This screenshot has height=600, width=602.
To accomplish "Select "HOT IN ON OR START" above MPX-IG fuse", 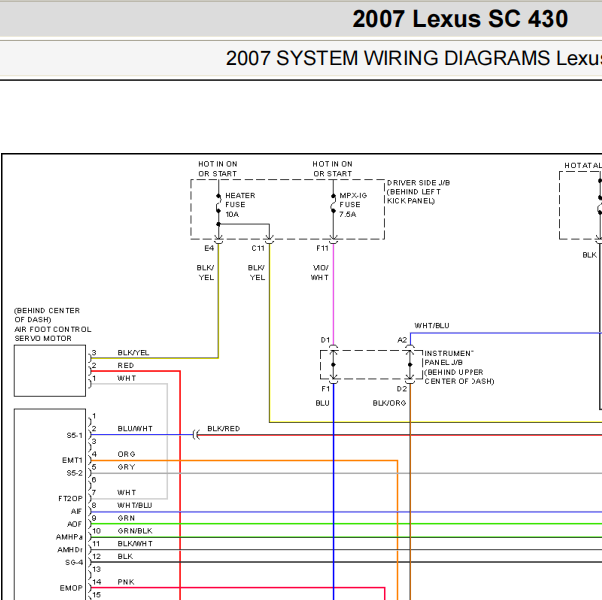I will click(x=332, y=169).
